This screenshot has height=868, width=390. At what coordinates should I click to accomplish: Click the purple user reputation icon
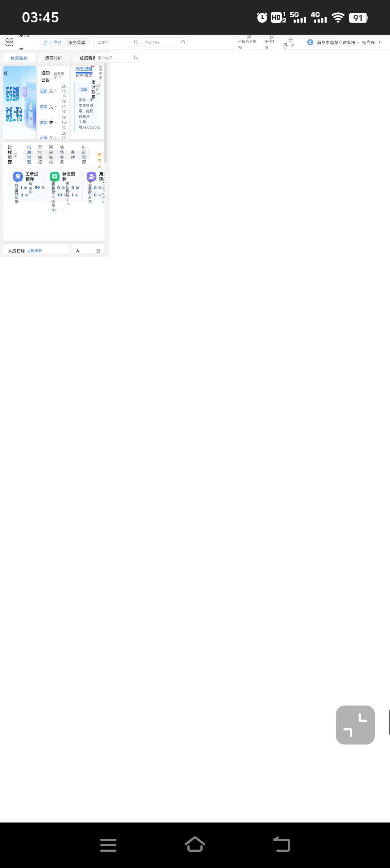91,177
